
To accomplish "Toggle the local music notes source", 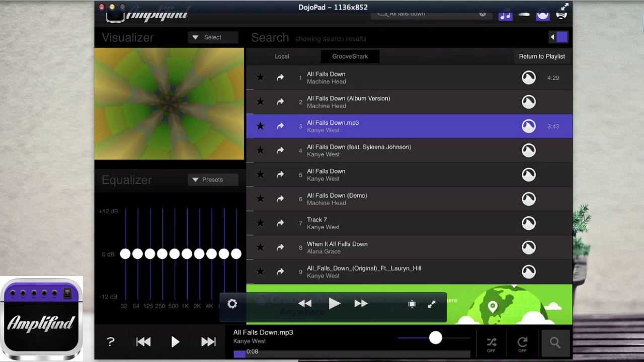I will (x=505, y=15).
